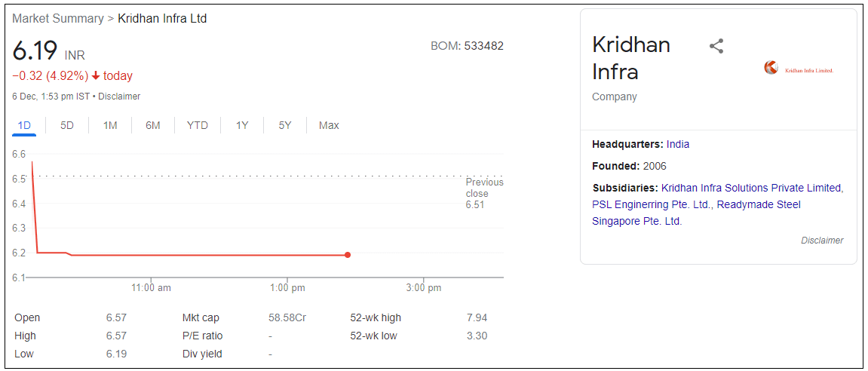Viewport: 868px width, 371px height.
Task: Click the 11:00 am axis label
Action: point(151,288)
